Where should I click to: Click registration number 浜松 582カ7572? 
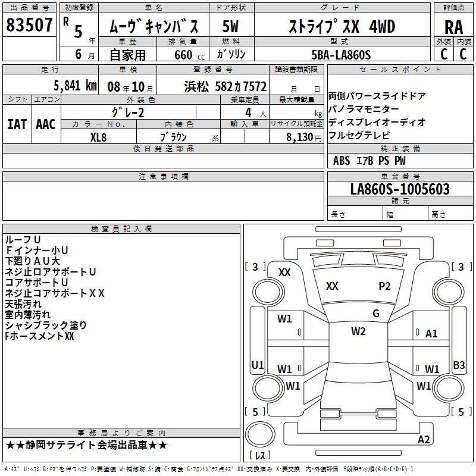point(226,86)
